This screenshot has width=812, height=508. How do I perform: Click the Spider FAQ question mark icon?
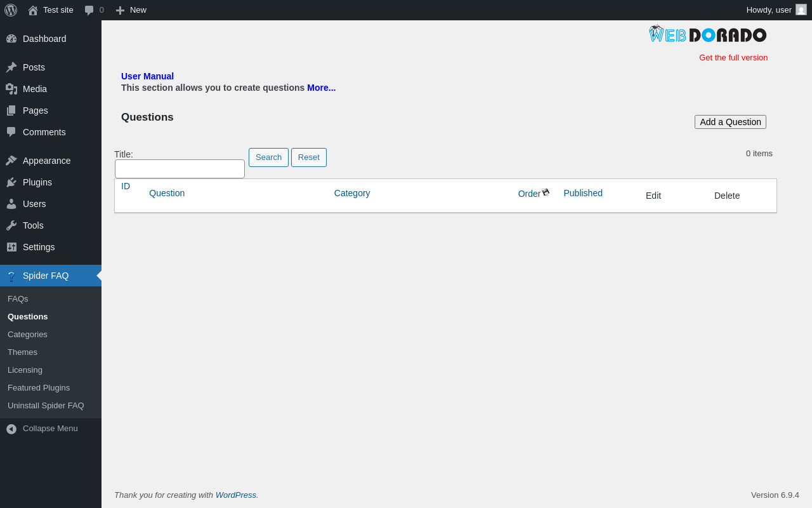(x=11, y=276)
